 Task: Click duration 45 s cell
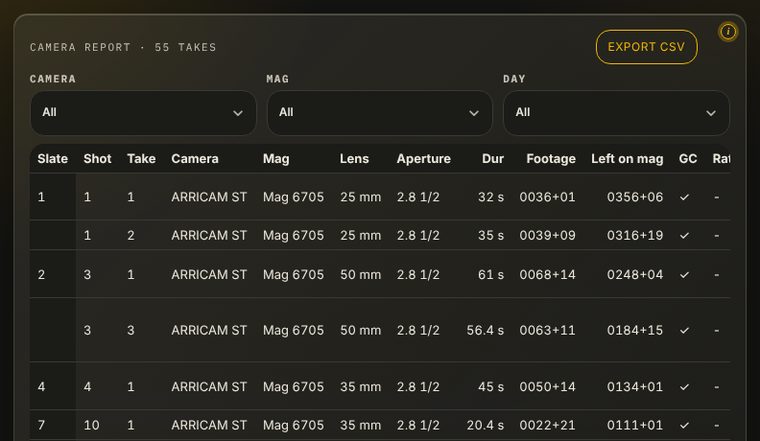tap(491, 387)
